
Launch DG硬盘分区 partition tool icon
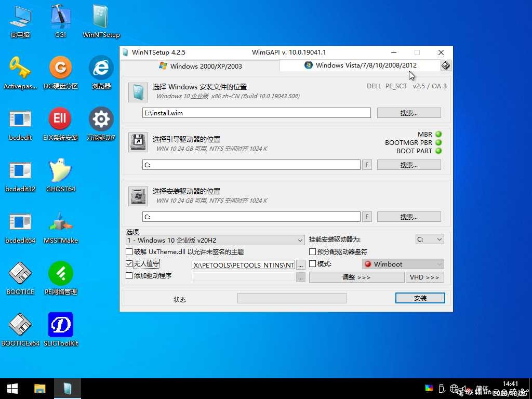60,73
